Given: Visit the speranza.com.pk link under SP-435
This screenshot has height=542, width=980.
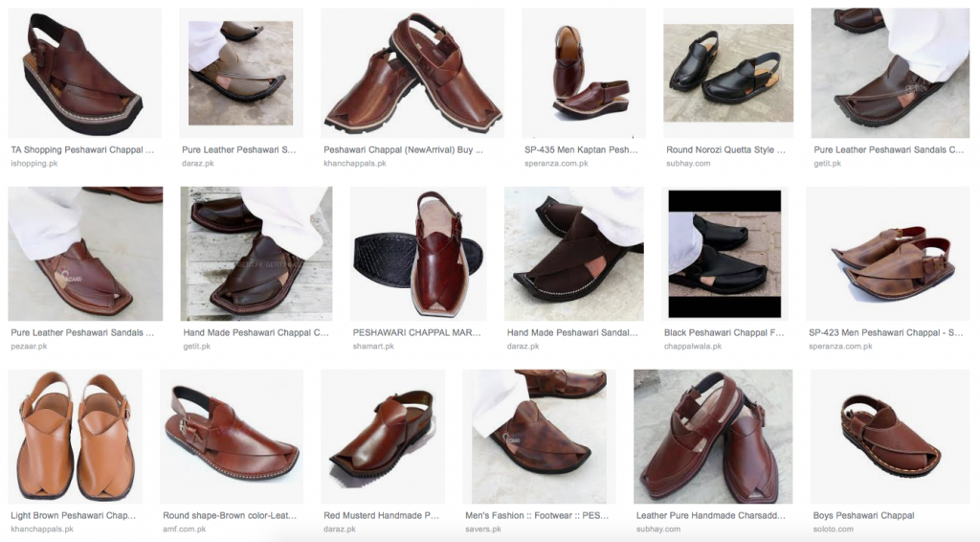Looking at the screenshot, I should 556,163.
